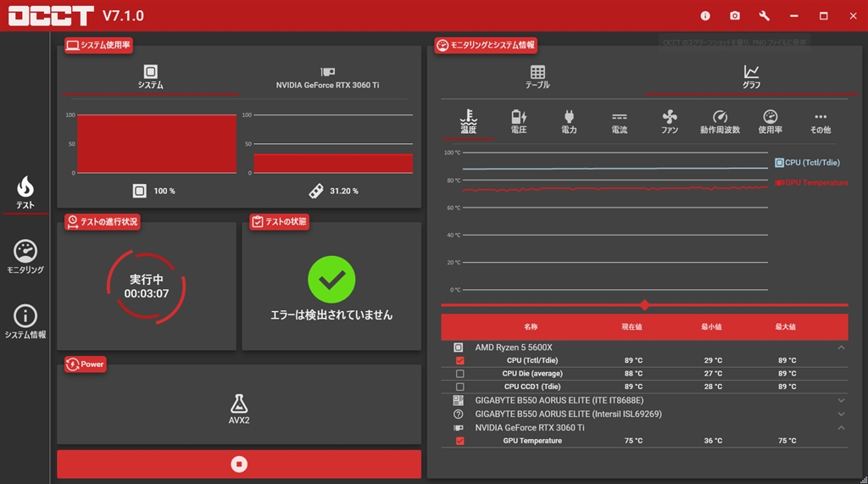Image resolution: width=868 pixels, height=484 pixels.
Task: Open the システム情報 info icon in sidebar
Action: pos(25,316)
